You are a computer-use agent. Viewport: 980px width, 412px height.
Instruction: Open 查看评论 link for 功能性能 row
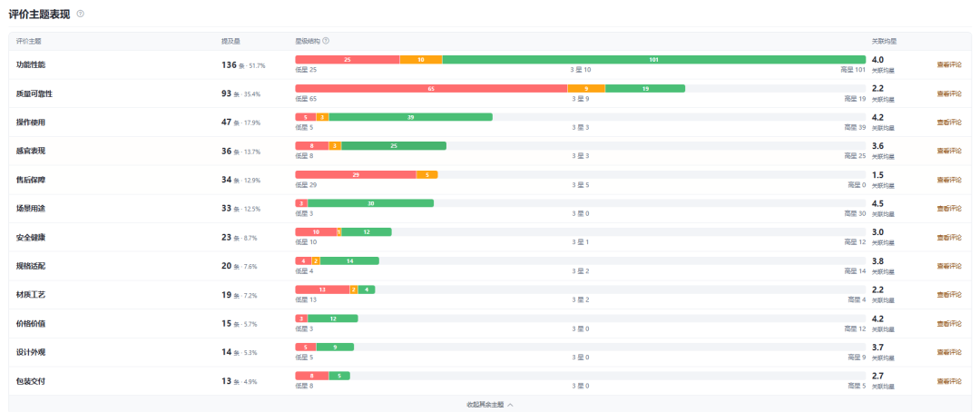(x=949, y=64)
